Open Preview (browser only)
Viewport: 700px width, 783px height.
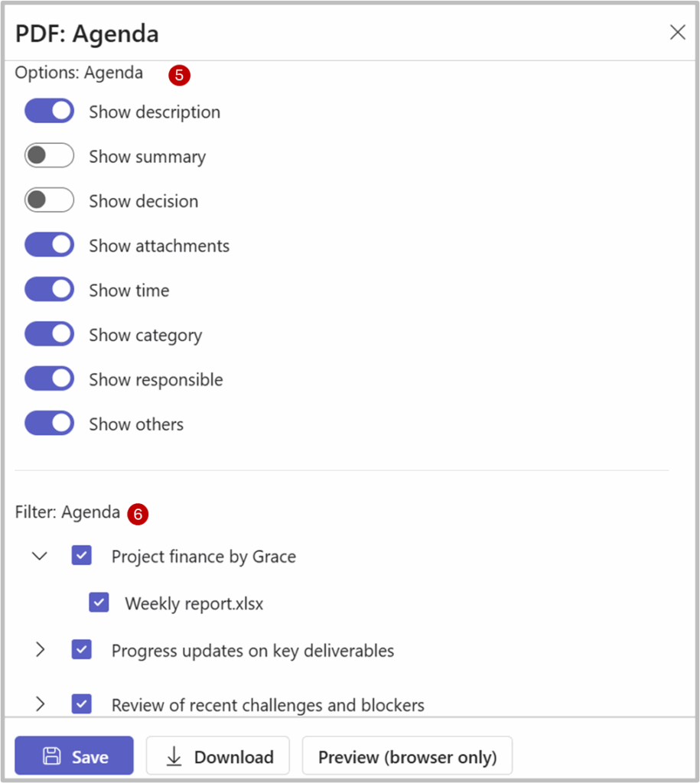tap(407, 757)
